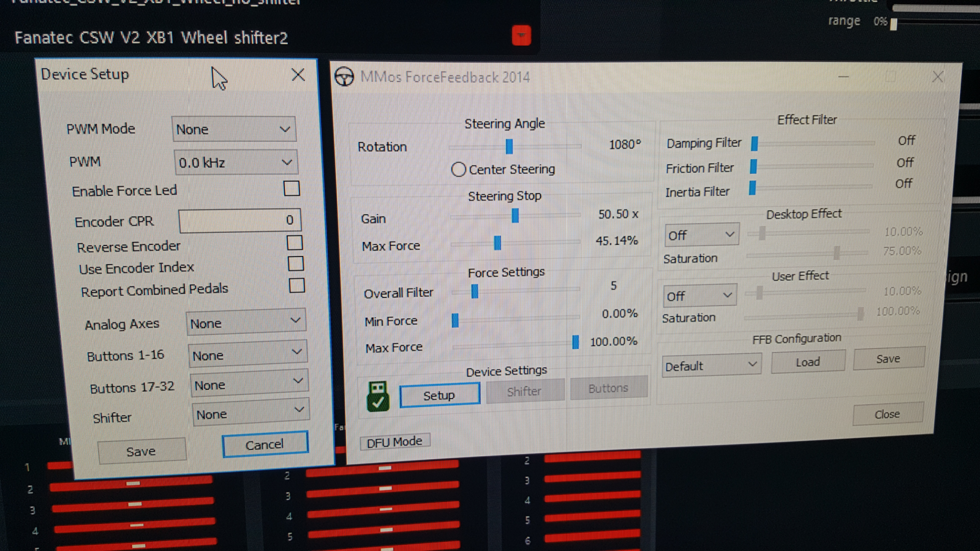This screenshot has height=551, width=980.
Task: Click the Min Force slider
Action: pyautogui.click(x=516, y=319)
